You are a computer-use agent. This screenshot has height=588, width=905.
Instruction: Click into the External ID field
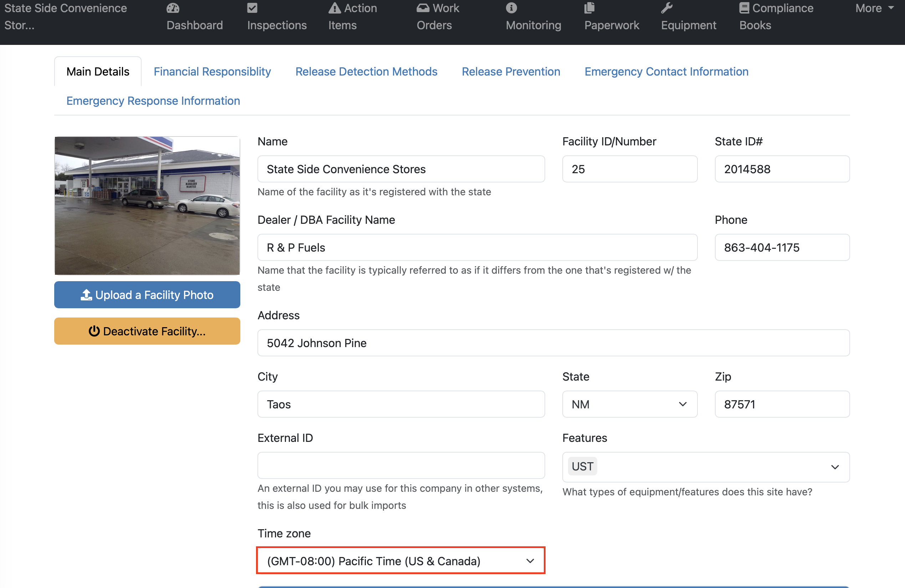pos(401,465)
